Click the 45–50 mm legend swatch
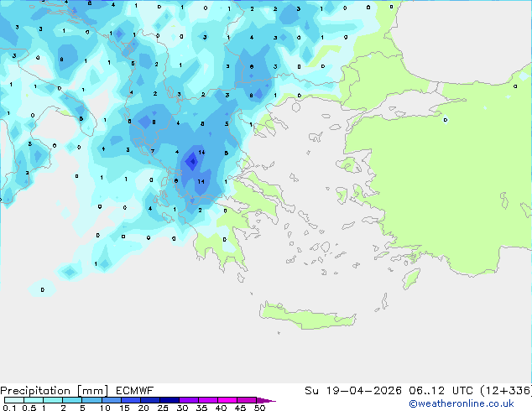Viewport: 532px width, 411px height. pyautogui.click(x=247, y=400)
